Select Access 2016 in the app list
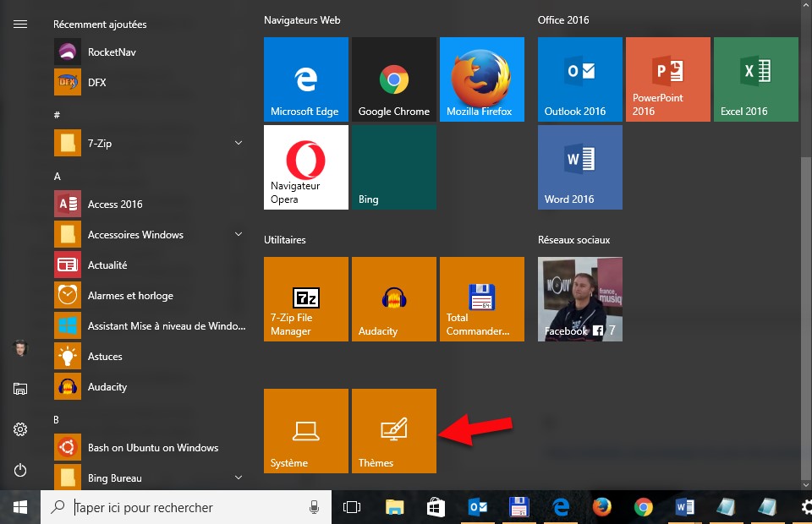 pyautogui.click(x=115, y=205)
